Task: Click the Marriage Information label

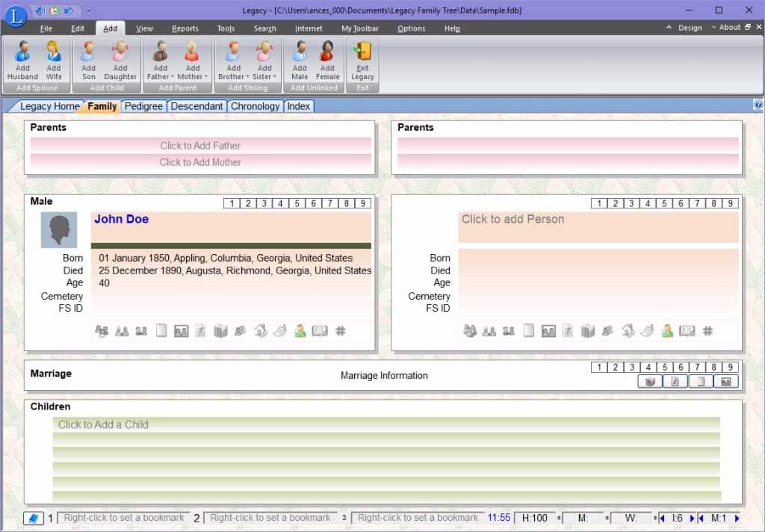Action: pos(384,375)
